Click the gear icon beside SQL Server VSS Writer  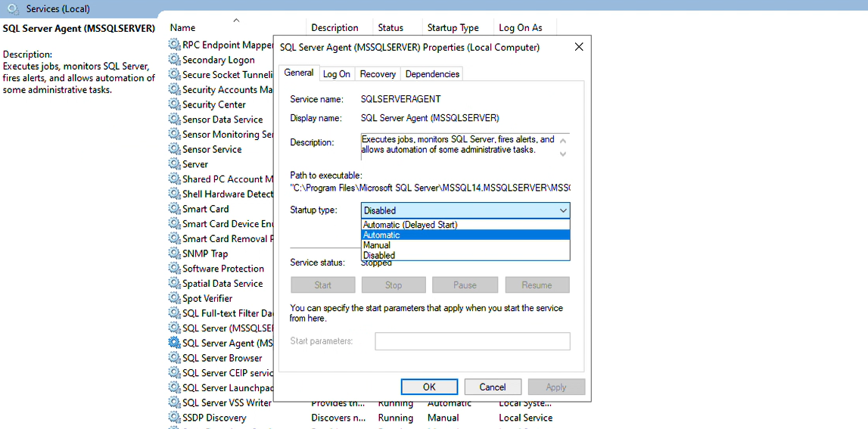[174, 403]
